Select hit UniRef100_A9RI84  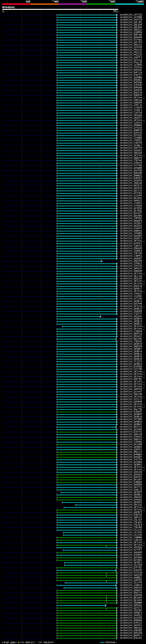point(131,100)
